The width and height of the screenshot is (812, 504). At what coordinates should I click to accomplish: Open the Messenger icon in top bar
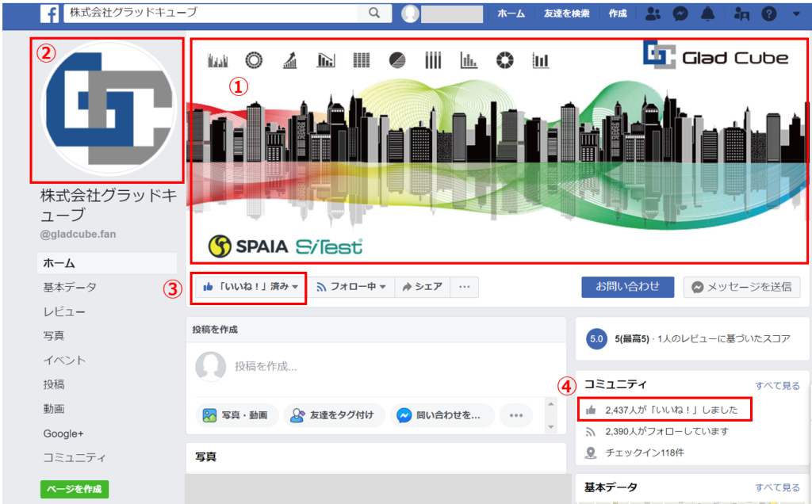(680, 13)
